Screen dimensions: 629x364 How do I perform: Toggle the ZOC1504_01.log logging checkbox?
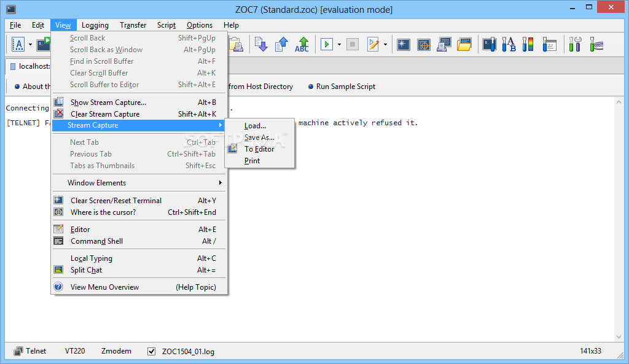pyautogui.click(x=151, y=352)
